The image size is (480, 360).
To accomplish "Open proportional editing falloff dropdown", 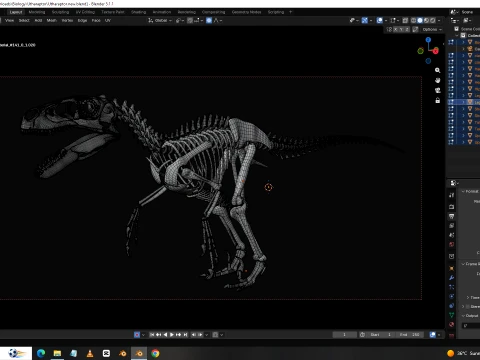I will (218, 20).
